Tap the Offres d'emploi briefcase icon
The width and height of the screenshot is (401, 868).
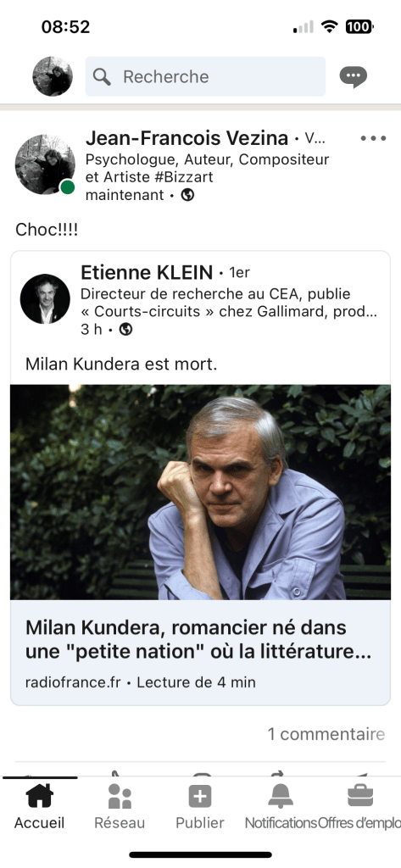360,797
